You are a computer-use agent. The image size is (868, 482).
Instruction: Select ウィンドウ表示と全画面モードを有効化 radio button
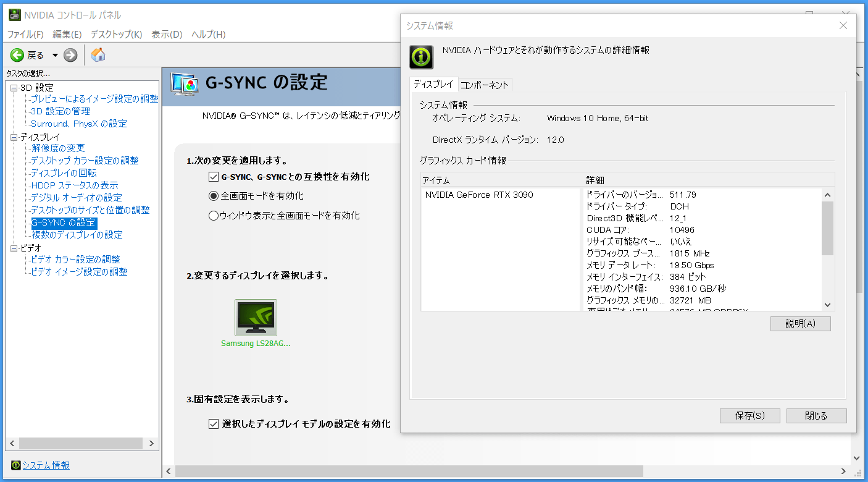point(214,216)
